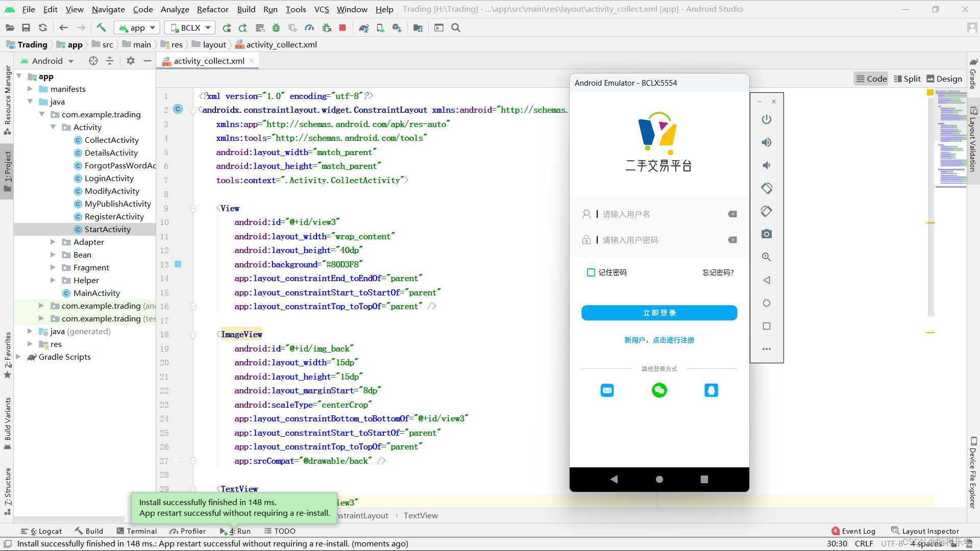Viewport: 980px width, 551px height.
Task: Tap the blue login button in emulator
Action: coord(659,313)
